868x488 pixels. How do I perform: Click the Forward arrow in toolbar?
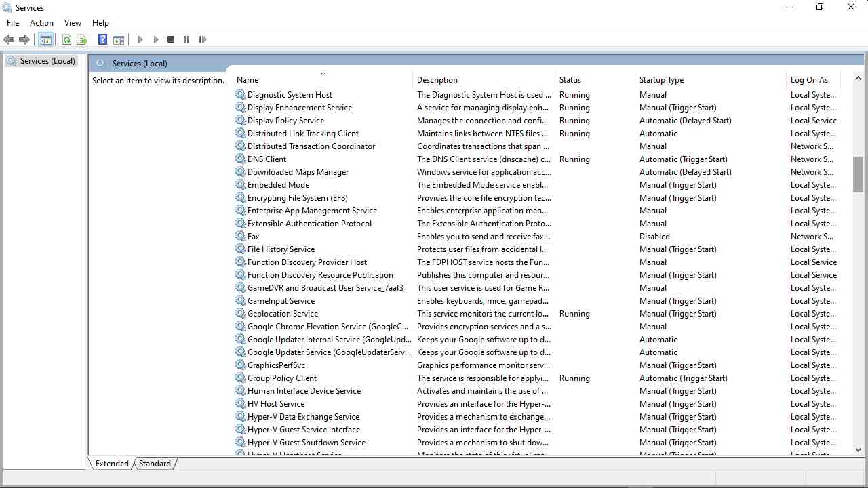pos(24,39)
